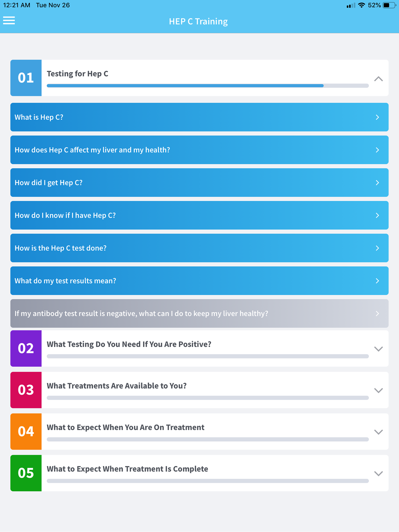Tap the blue 01 section number badge
The width and height of the screenshot is (399, 532).
tap(26, 78)
